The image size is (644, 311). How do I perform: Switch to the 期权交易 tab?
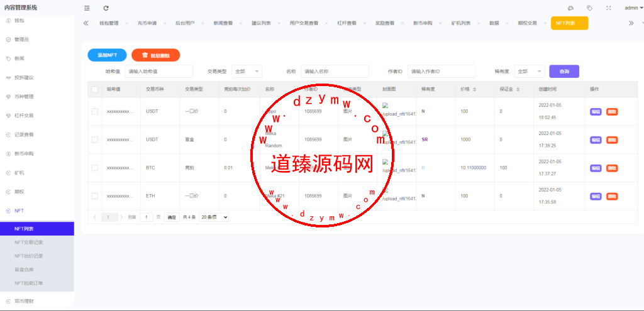coord(528,23)
